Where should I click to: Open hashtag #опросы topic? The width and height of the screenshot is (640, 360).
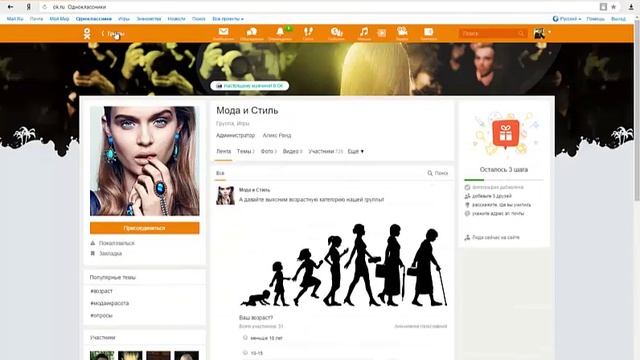pyautogui.click(x=101, y=316)
